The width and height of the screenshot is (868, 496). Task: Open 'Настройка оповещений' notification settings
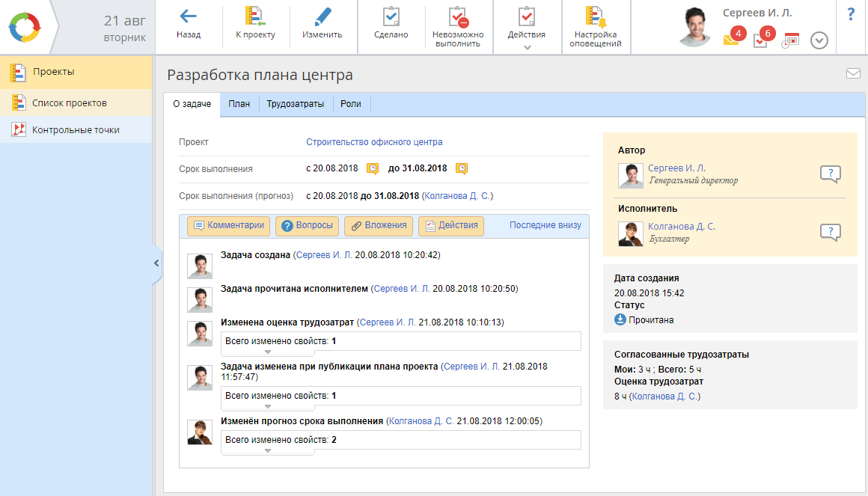(x=596, y=17)
